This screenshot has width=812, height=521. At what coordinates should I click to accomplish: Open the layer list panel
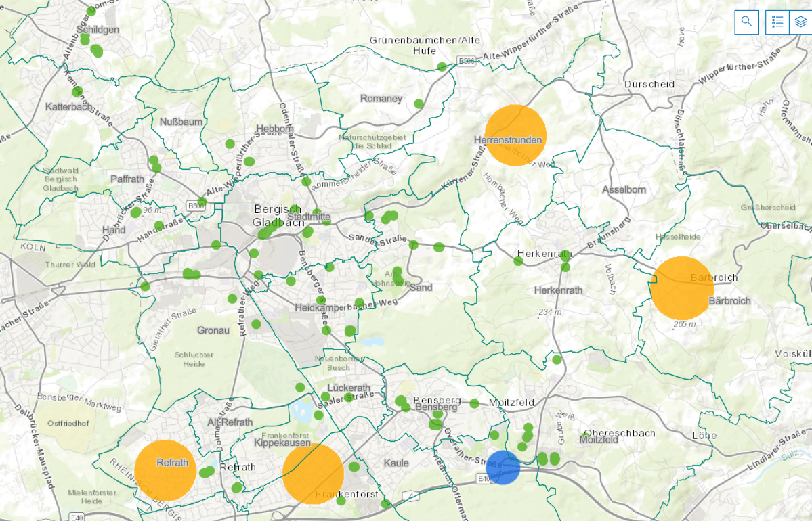click(800, 22)
